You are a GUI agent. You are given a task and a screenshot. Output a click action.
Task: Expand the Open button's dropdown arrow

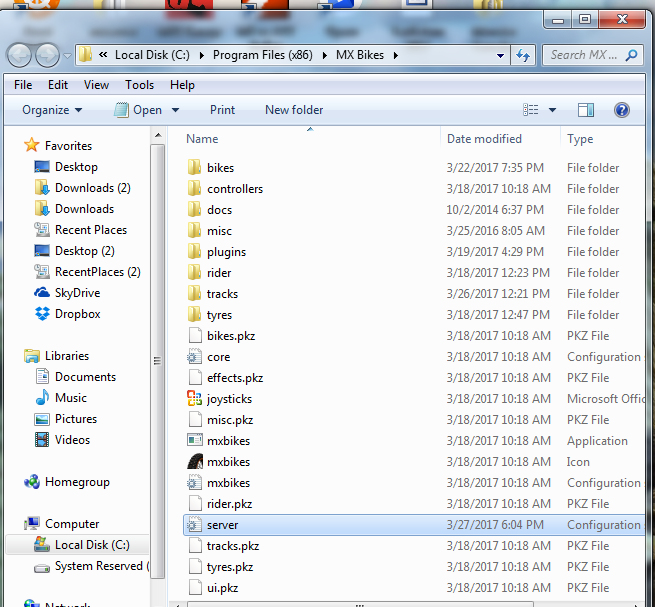click(x=175, y=110)
